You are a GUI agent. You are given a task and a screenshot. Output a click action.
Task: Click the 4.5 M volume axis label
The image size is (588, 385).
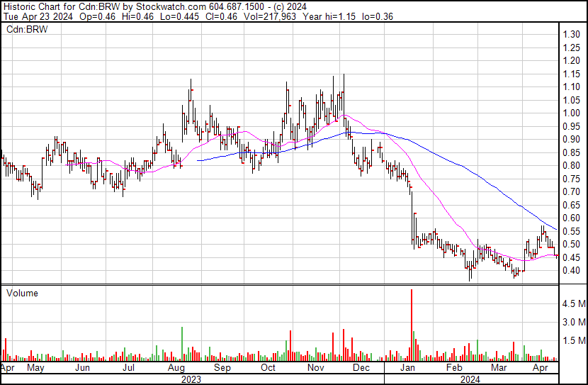click(x=573, y=304)
